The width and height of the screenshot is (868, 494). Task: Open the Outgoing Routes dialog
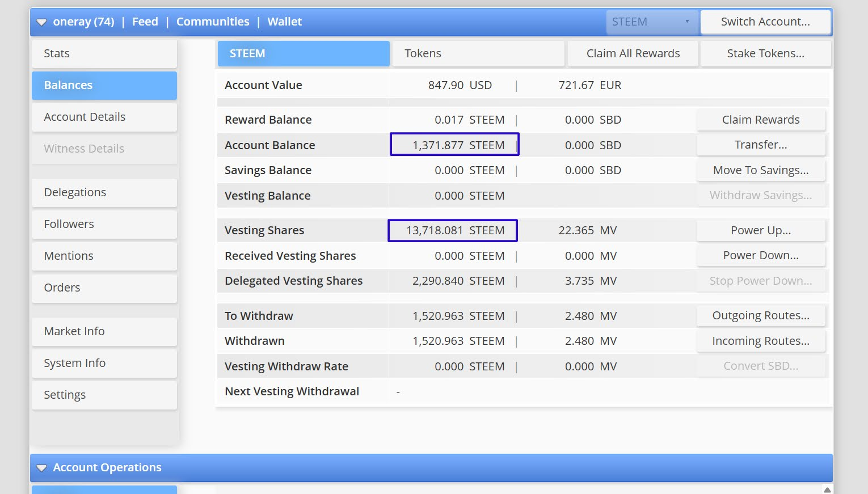761,316
